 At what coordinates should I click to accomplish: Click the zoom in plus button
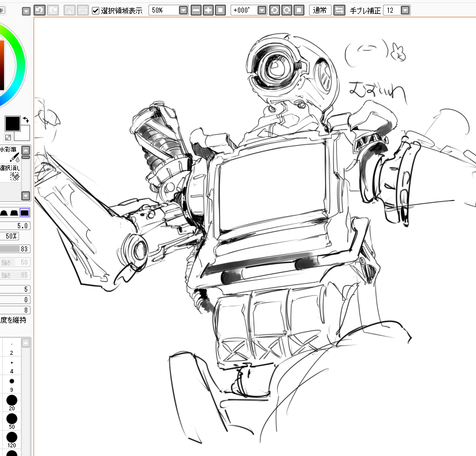click(x=208, y=10)
